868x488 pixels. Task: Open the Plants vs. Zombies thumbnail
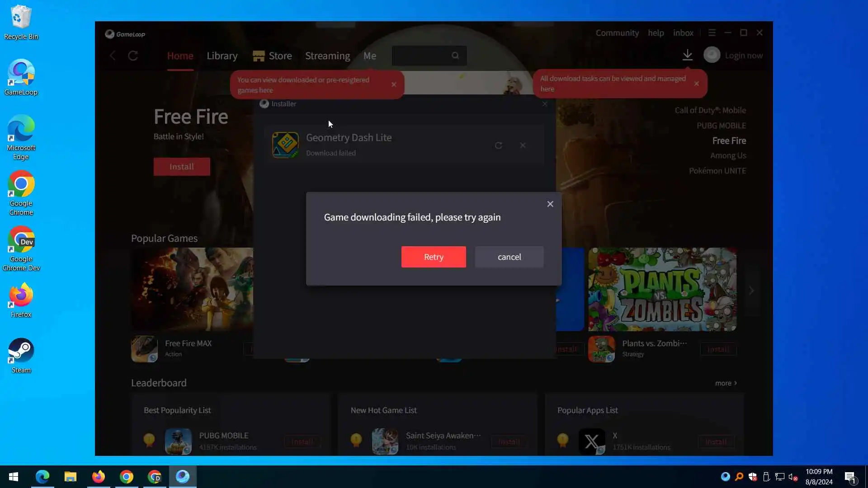(x=662, y=289)
